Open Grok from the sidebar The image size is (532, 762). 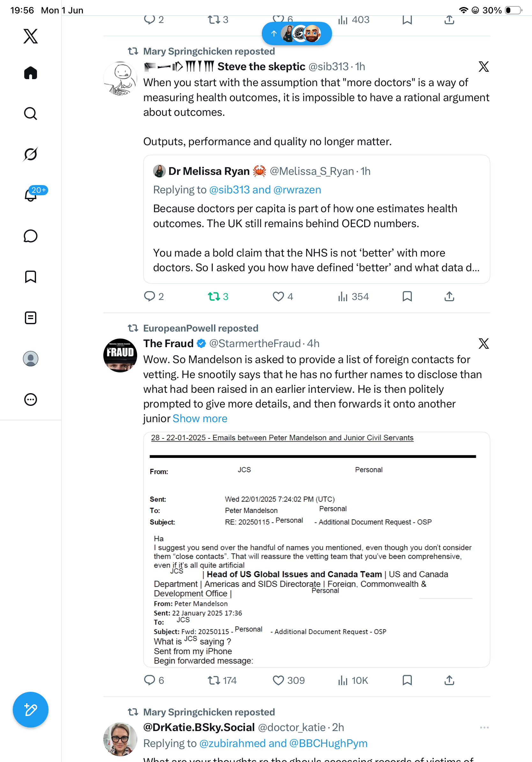point(31,154)
